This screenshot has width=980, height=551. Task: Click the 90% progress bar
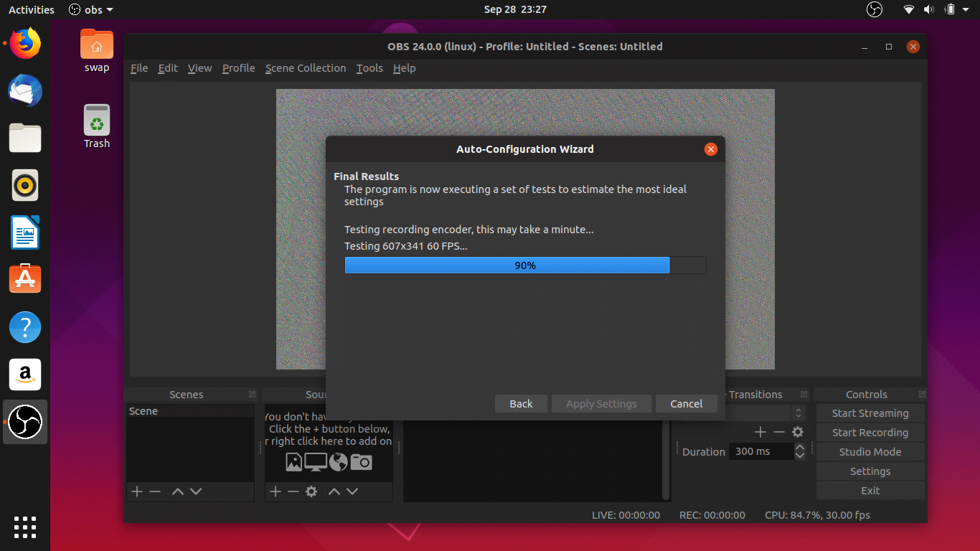[x=525, y=265]
